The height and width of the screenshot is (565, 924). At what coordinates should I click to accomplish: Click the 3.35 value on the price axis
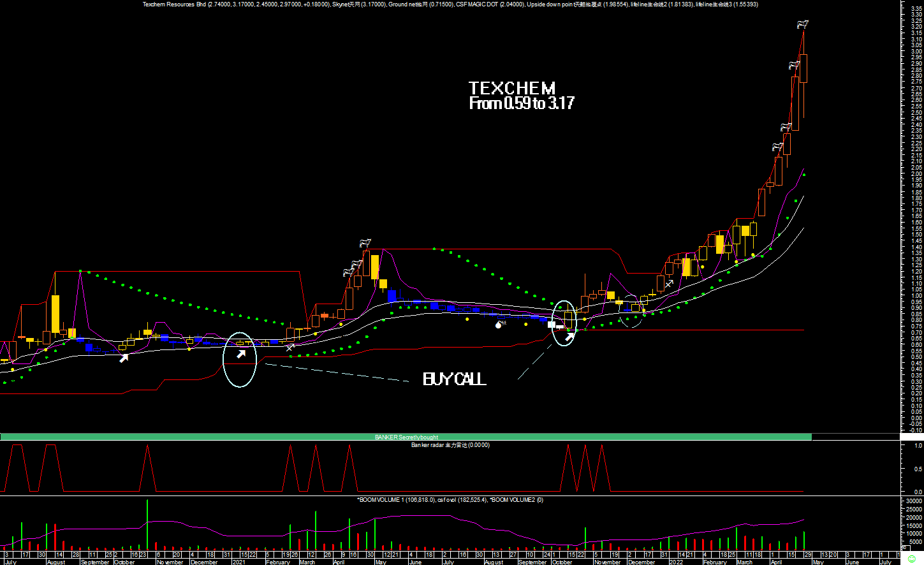[916, 9]
